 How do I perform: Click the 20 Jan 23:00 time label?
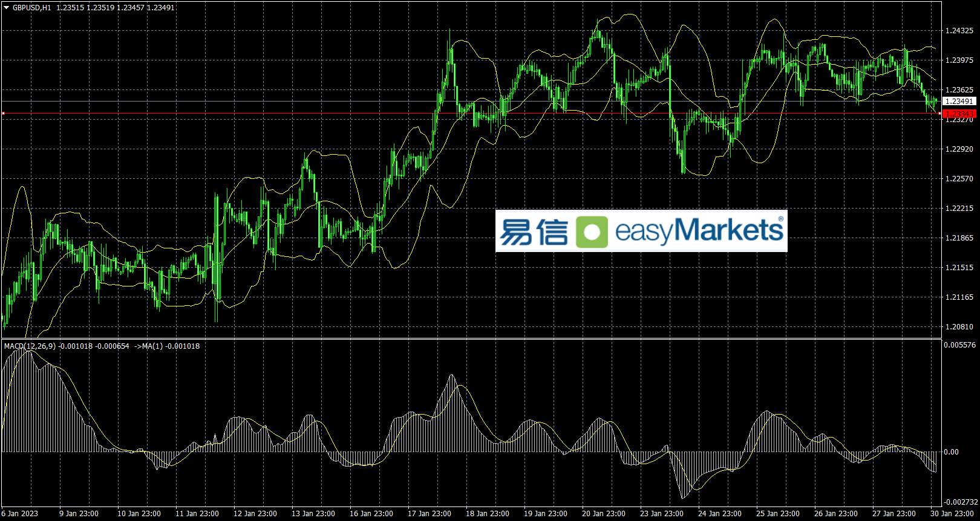coord(604,514)
